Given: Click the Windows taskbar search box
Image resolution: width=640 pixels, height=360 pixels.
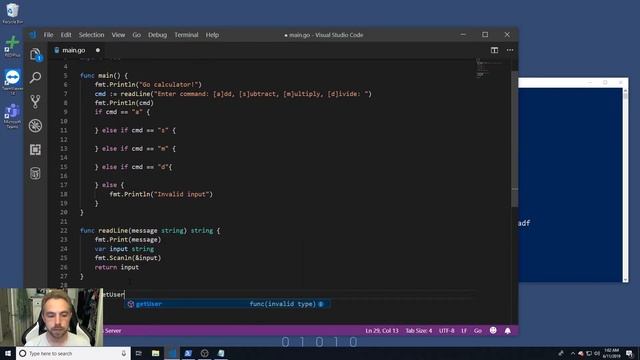Looking at the screenshot, I should point(73,353).
